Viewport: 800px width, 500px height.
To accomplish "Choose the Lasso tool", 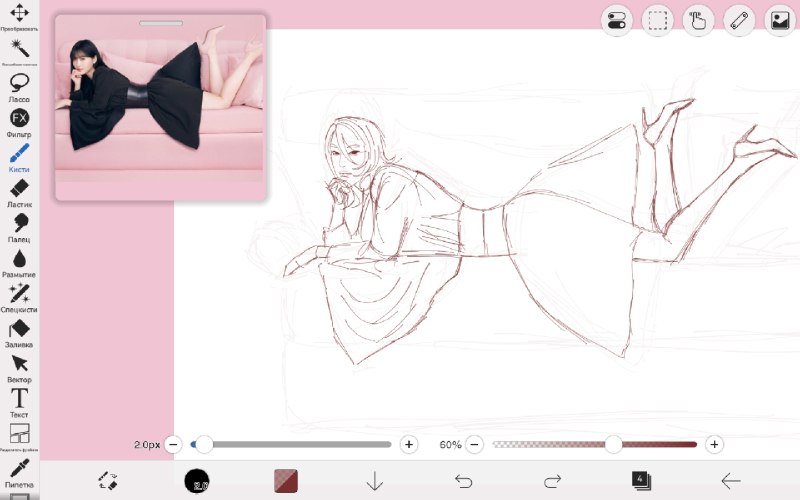I will 19,87.
